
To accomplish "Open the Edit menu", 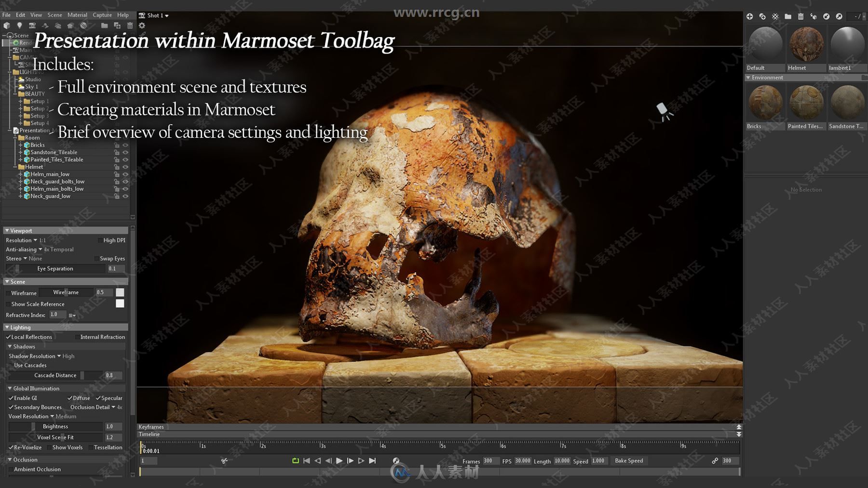I will click(x=20, y=15).
